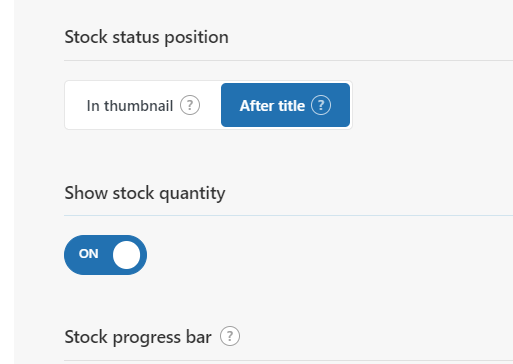Click the divider line under Show stock quantity
The height and width of the screenshot is (364, 513).
(x=288, y=216)
